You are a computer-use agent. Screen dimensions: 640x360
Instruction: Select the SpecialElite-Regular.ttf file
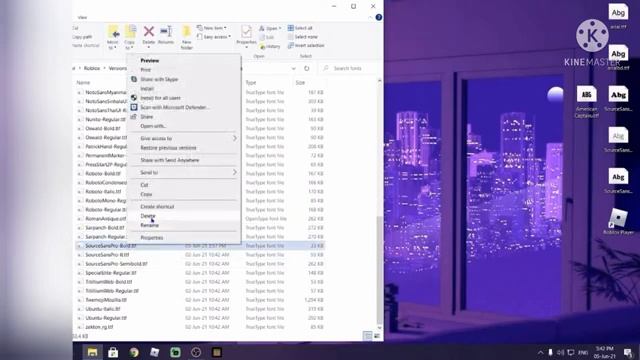[111, 273]
